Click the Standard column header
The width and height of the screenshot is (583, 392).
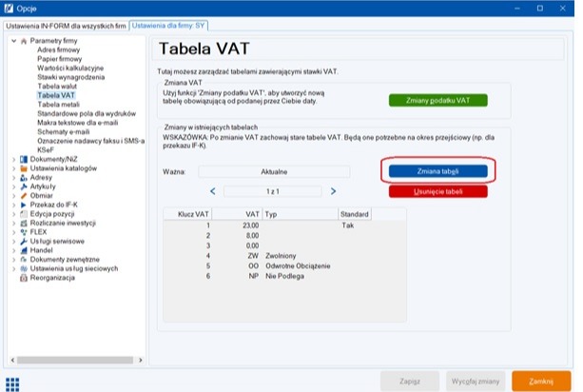pos(355,214)
